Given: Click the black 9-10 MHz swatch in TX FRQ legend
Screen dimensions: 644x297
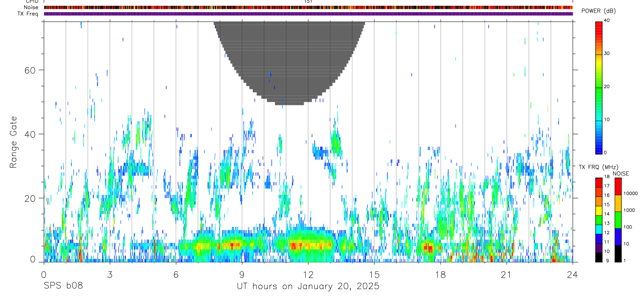Looking at the screenshot, I should pyautogui.click(x=599, y=258).
